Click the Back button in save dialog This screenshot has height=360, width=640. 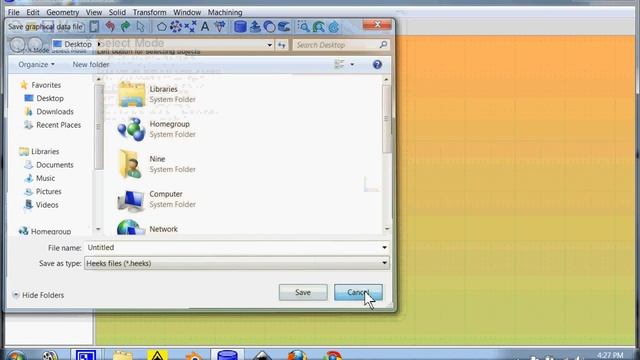click(x=17, y=44)
